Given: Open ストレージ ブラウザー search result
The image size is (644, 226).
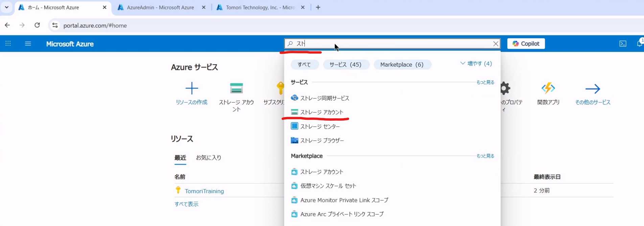Looking at the screenshot, I should click(x=322, y=140).
